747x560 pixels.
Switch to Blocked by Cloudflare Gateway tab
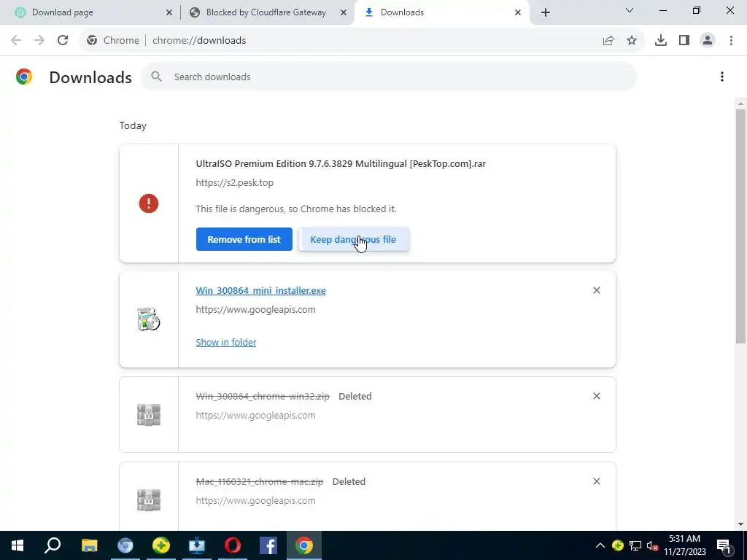pos(268,12)
